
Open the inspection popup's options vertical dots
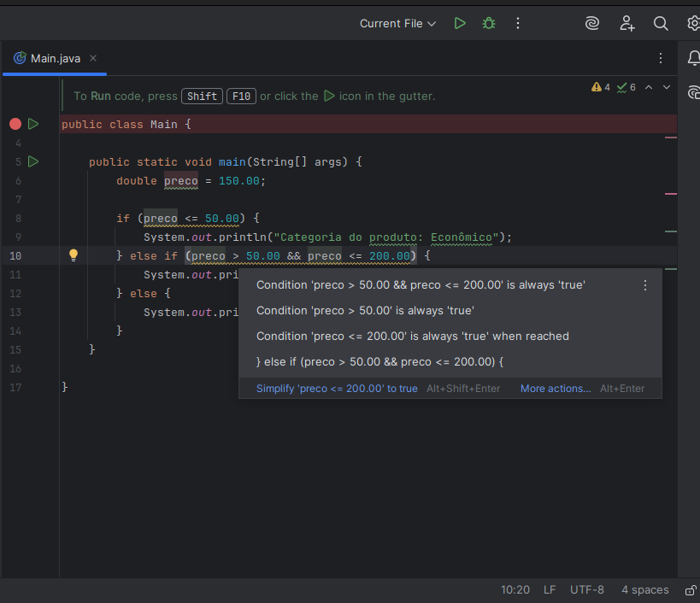click(x=645, y=285)
